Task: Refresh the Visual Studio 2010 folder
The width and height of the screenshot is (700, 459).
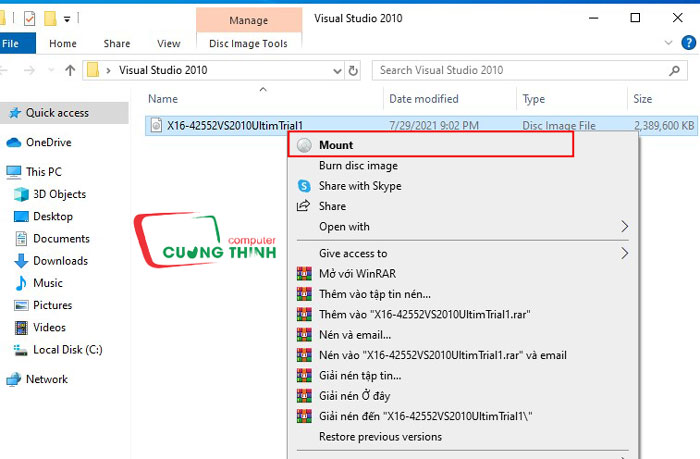Action: coord(353,71)
